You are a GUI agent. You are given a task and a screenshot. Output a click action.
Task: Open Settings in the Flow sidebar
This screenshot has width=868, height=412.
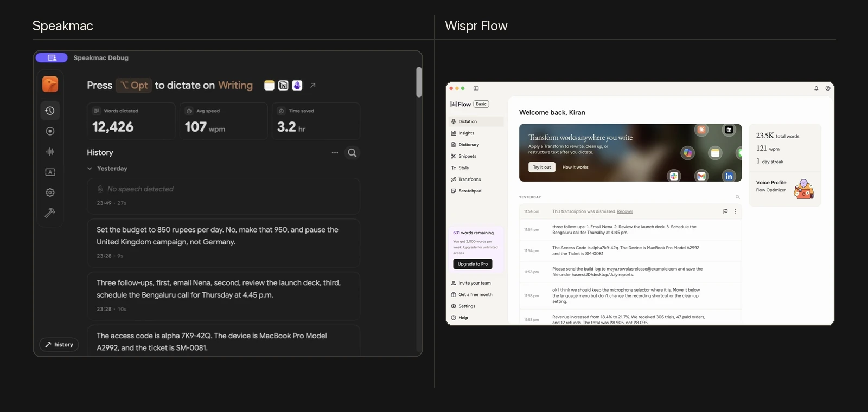point(477,306)
